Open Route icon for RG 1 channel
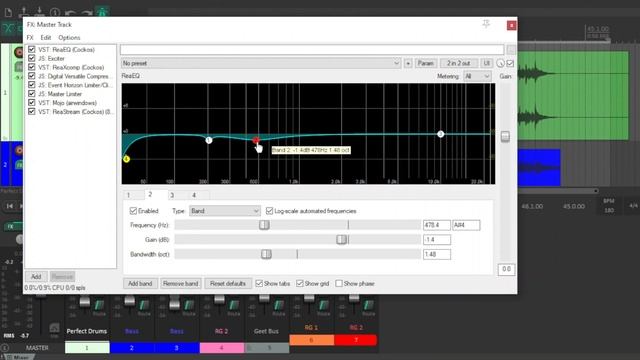This screenshot has height=360, width=640. click(x=324, y=306)
